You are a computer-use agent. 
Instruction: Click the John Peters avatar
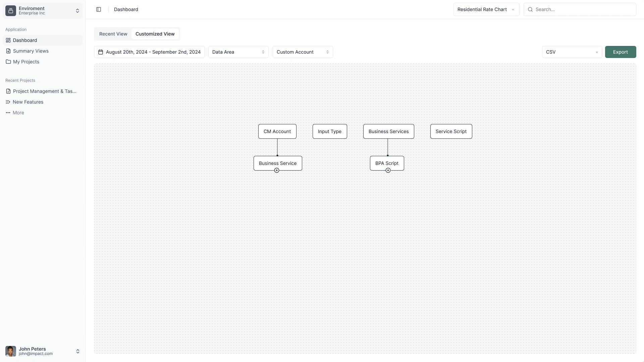tap(11, 351)
